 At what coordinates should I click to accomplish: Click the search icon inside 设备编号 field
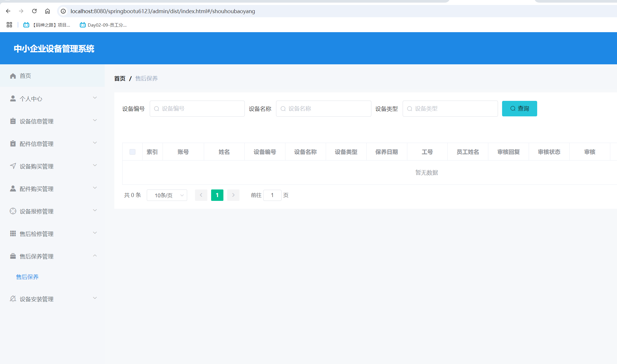[x=156, y=108]
